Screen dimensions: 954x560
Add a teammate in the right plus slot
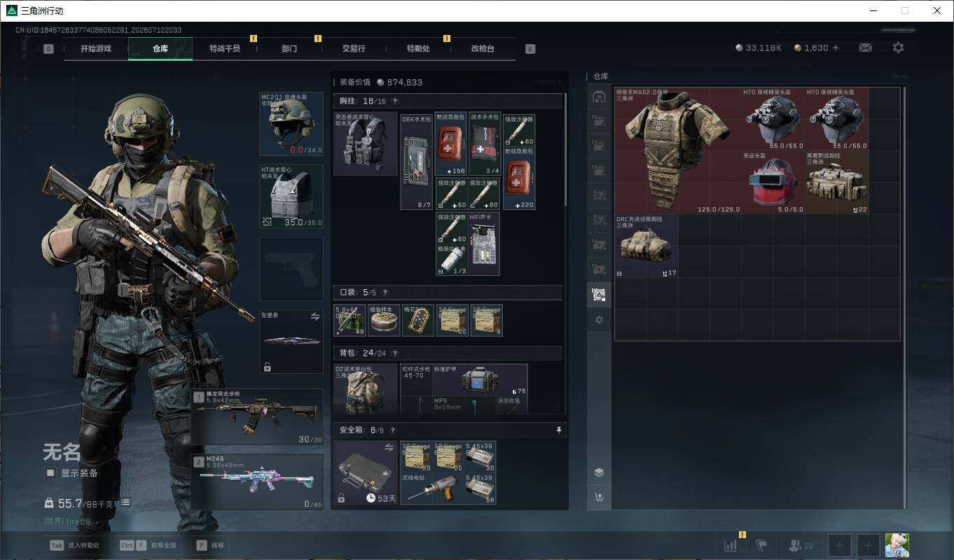point(869,545)
